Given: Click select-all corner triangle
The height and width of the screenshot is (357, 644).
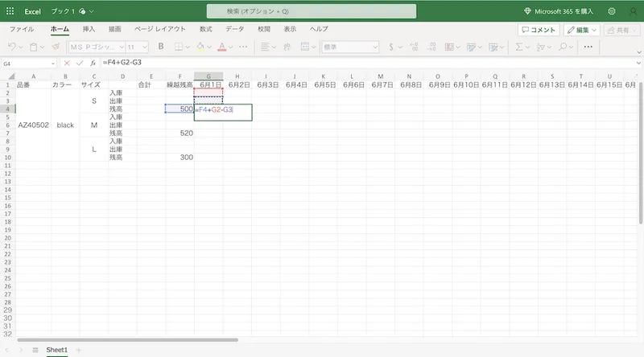Looking at the screenshot, I should [11, 76].
